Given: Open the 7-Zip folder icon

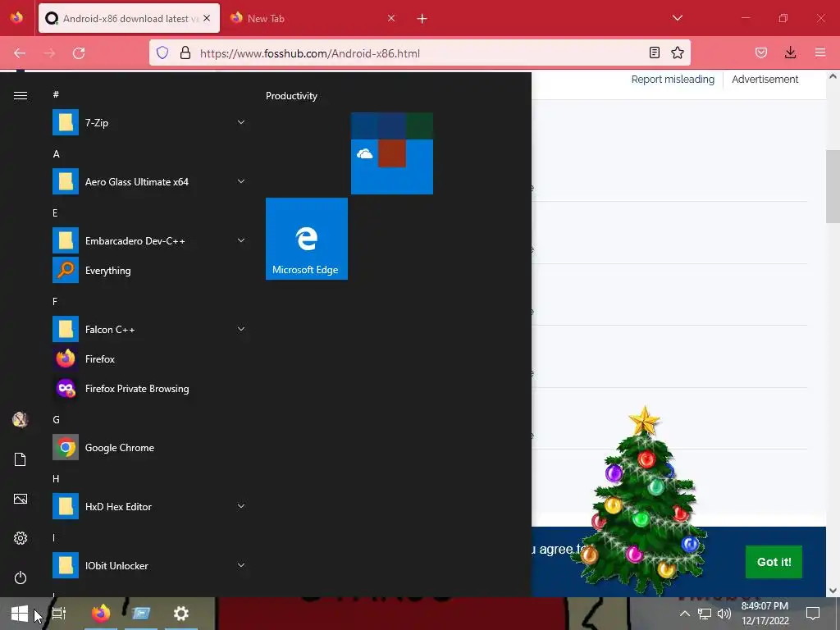Looking at the screenshot, I should click(66, 123).
